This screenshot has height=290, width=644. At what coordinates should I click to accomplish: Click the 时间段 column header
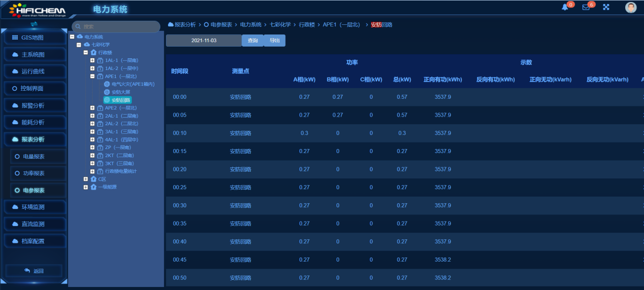(180, 71)
